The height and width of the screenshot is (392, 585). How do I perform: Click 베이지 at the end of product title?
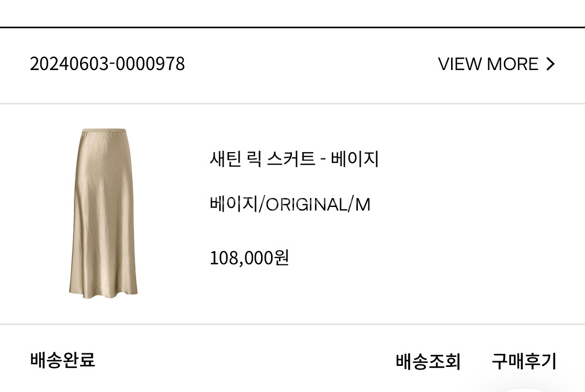tap(354, 159)
